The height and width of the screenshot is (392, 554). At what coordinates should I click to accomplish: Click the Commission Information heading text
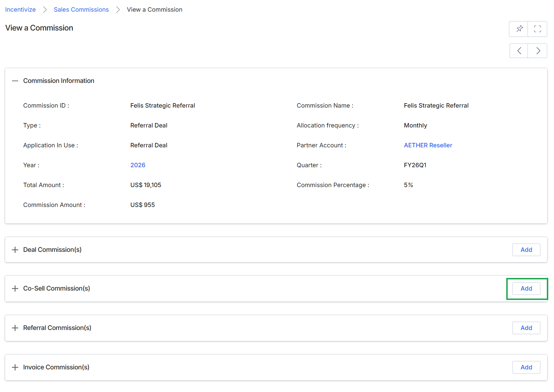tap(59, 81)
